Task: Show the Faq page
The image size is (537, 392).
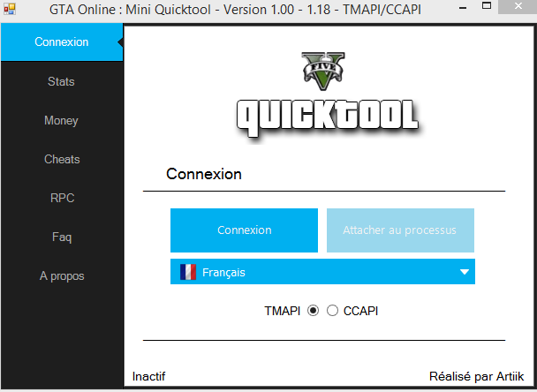Action: pos(62,237)
